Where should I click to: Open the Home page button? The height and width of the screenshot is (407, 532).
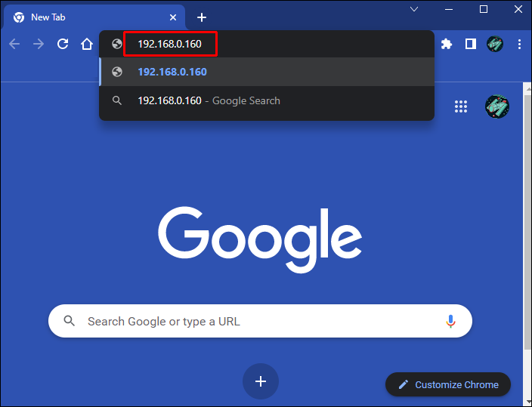[x=87, y=44]
